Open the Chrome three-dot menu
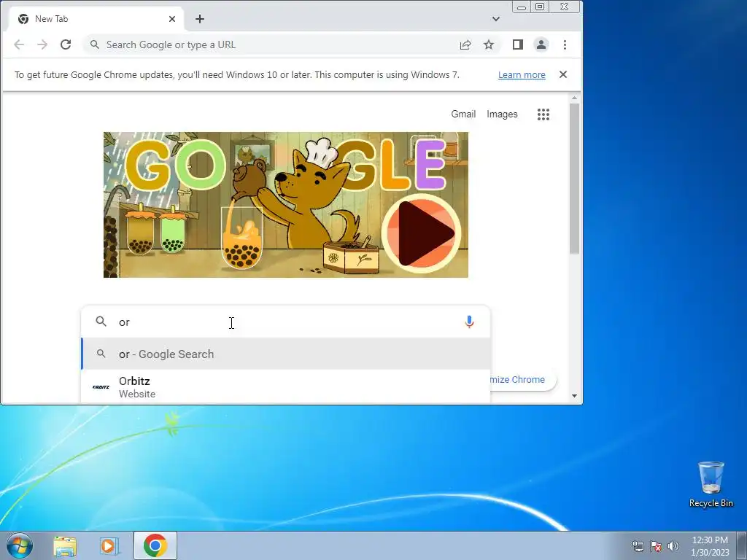Image resolution: width=747 pixels, height=560 pixels. pyautogui.click(x=565, y=44)
